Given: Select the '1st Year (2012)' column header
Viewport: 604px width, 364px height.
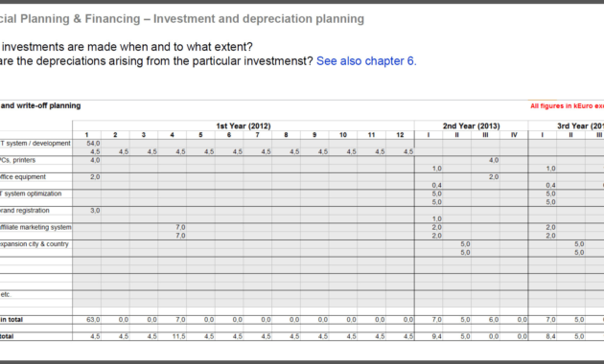Looking at the screenshot, I should pyautogui.click(x=244, y=125).
